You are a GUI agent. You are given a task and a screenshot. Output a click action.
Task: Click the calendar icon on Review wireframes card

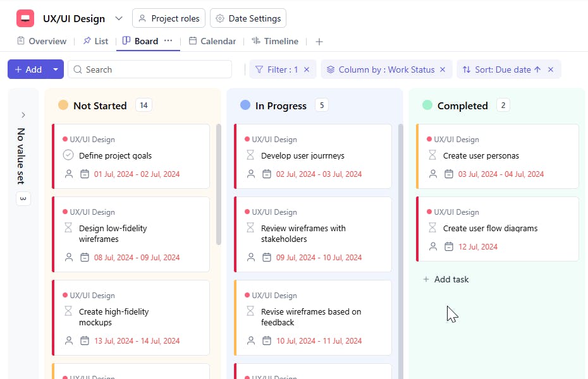pyautogui.click(x=267, y=258)
